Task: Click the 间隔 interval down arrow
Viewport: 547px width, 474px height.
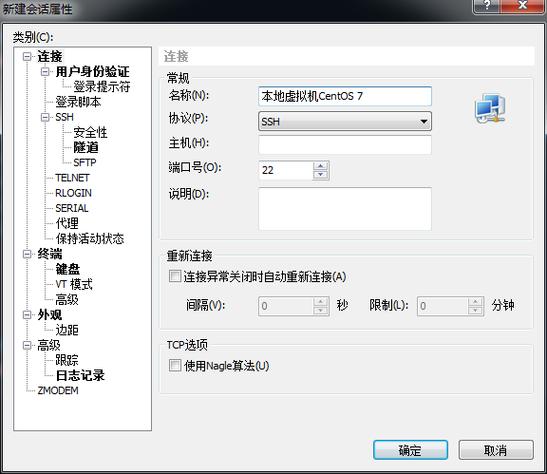Action: pyautogui.click(x=321, y=310)
